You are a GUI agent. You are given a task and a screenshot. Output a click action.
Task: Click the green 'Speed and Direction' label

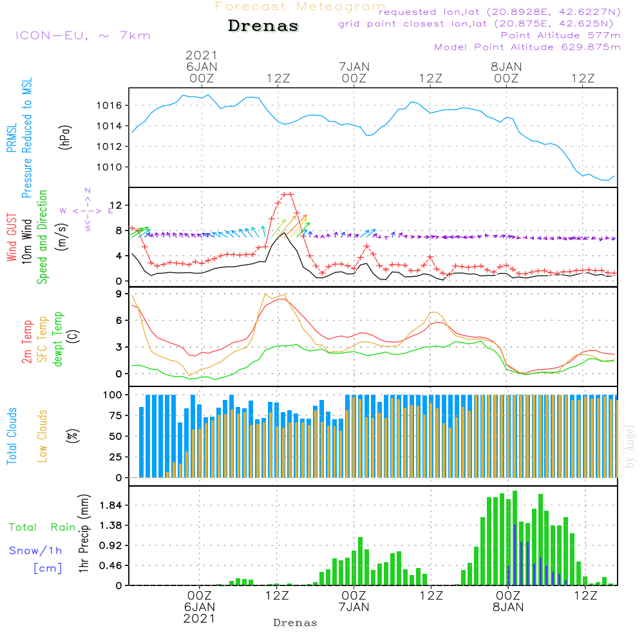pyautogui.click(x=42, y=237)
